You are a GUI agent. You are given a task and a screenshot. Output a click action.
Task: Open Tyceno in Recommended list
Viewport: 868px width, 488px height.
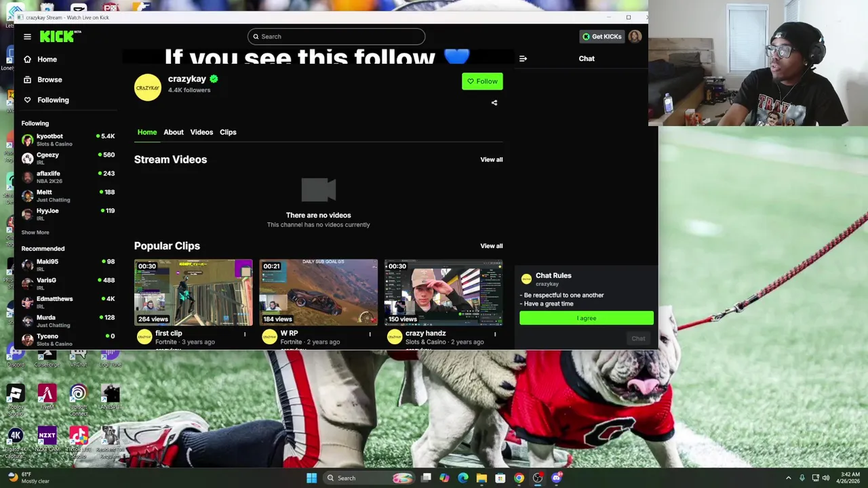tap(68, 340)
